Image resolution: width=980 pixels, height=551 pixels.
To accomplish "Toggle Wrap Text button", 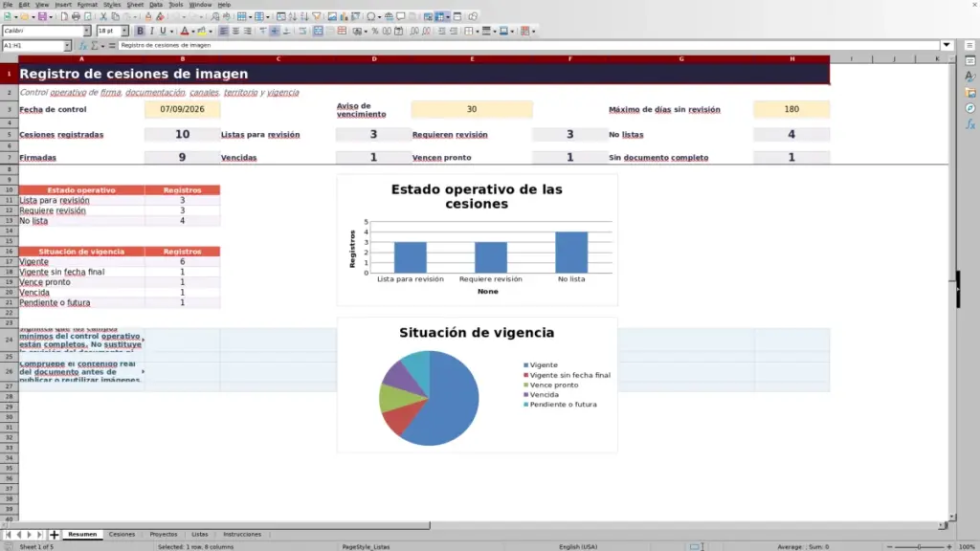I will pos(302,32).
